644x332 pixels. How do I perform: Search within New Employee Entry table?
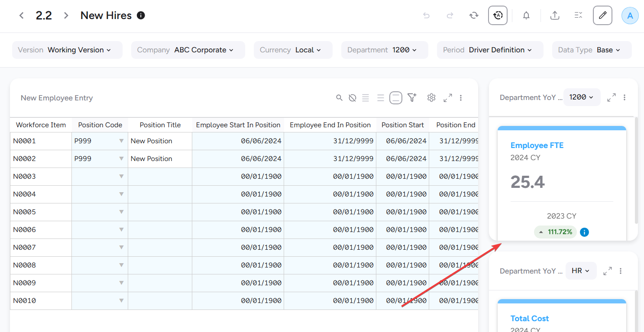pos(340,98)
